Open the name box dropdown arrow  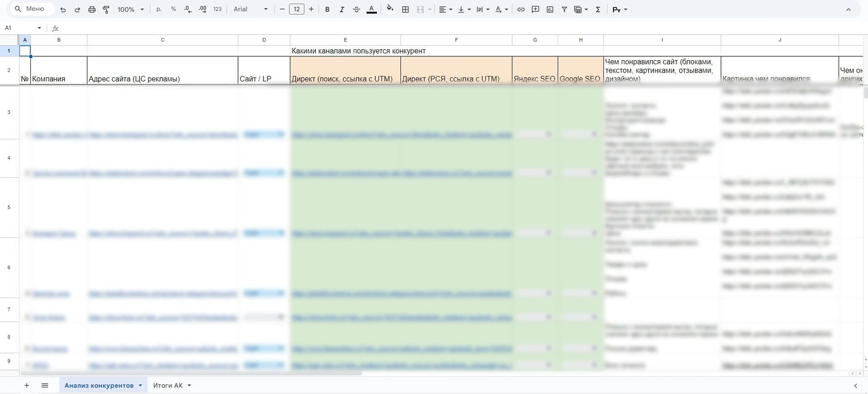pos(39,28)
